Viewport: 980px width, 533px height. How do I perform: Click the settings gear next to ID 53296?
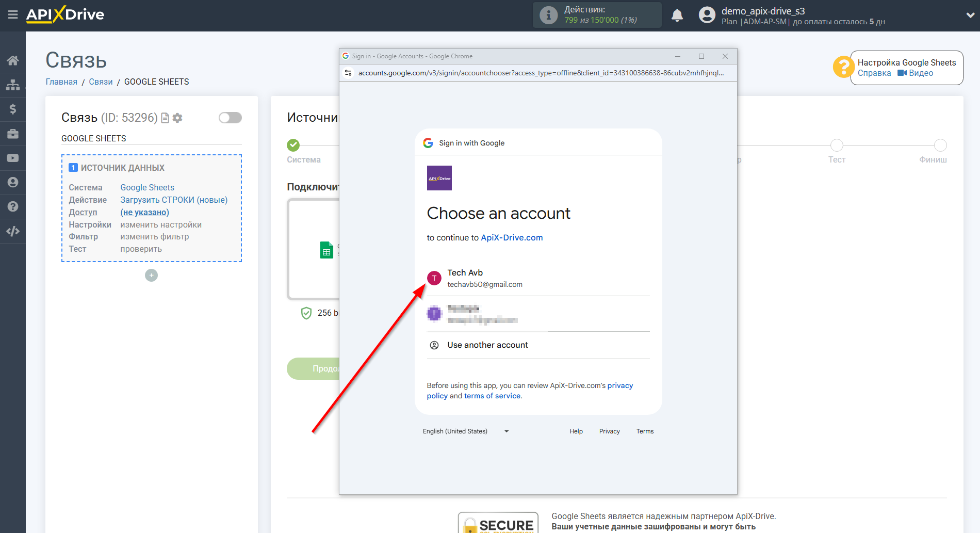[177, 118]
